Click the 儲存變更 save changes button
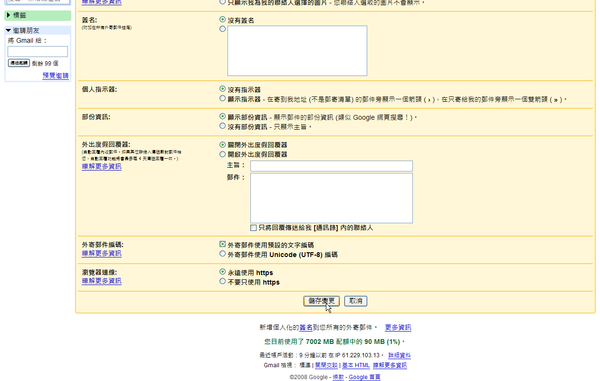600x381 pixels. [321, 301]
